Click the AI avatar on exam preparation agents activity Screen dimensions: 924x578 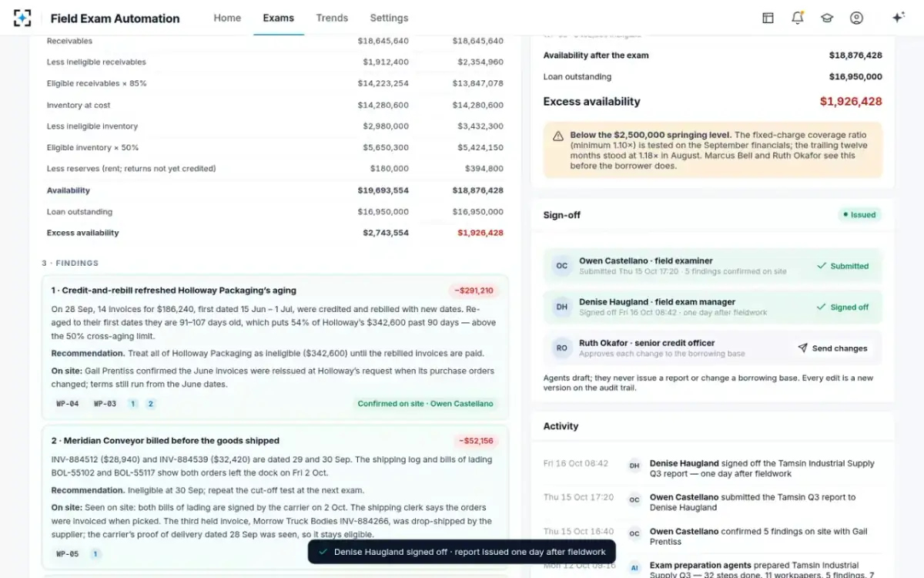click(634, 566)
